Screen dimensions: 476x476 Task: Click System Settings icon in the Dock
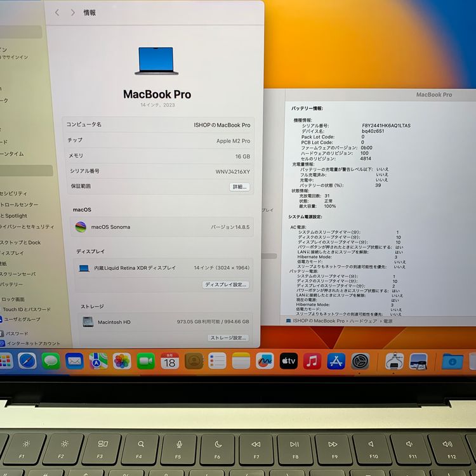[360, 361]
